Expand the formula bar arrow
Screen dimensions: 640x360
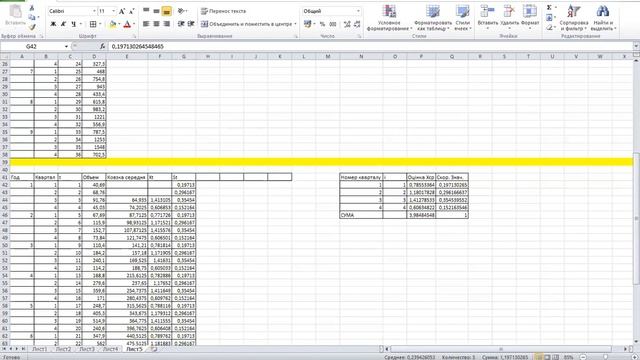[636, 47]
